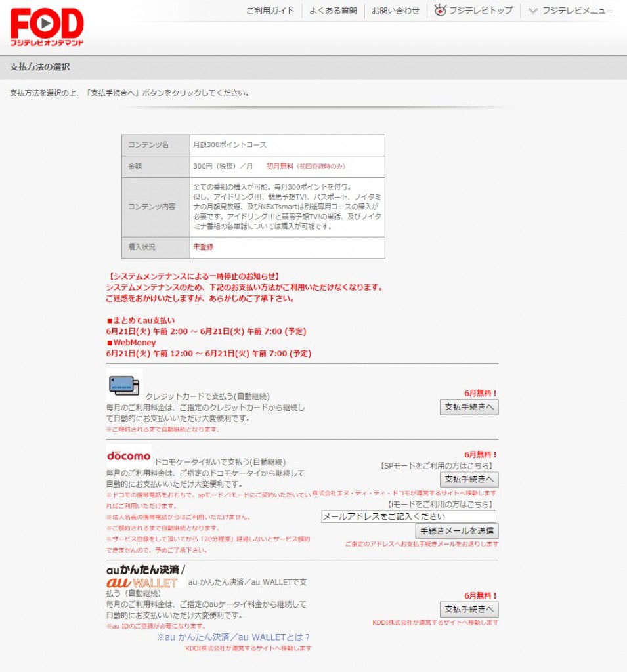Click the auかんたん決済 logo
627x672 pixels.
click(x=145, y=569)
